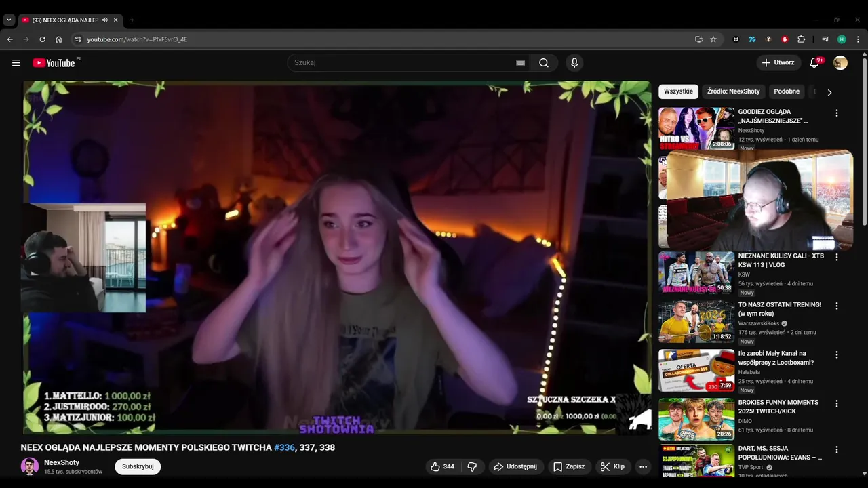Viewport: 868px width, 488px height.
Task: Open the tab search dropdown chevron
Action: click(9, 20)
